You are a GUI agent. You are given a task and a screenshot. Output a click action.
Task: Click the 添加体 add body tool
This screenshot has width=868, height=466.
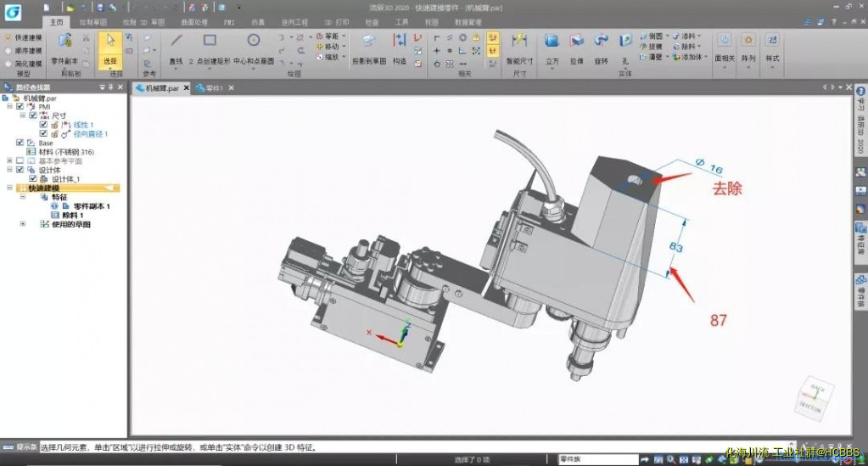point(688,57)
